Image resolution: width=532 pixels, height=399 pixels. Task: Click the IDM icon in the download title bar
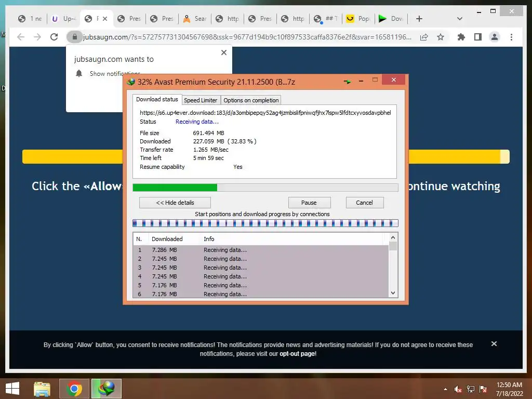131,82
